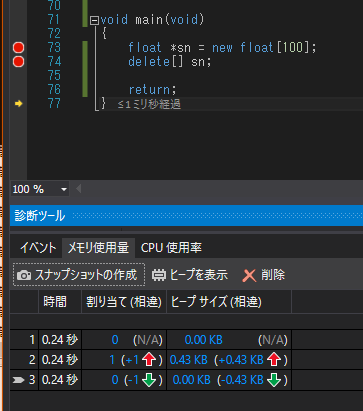This screenshot has width=363, height=411.
Task: Click the 'return;' statement on line 76
Action: tap(152, 90)
